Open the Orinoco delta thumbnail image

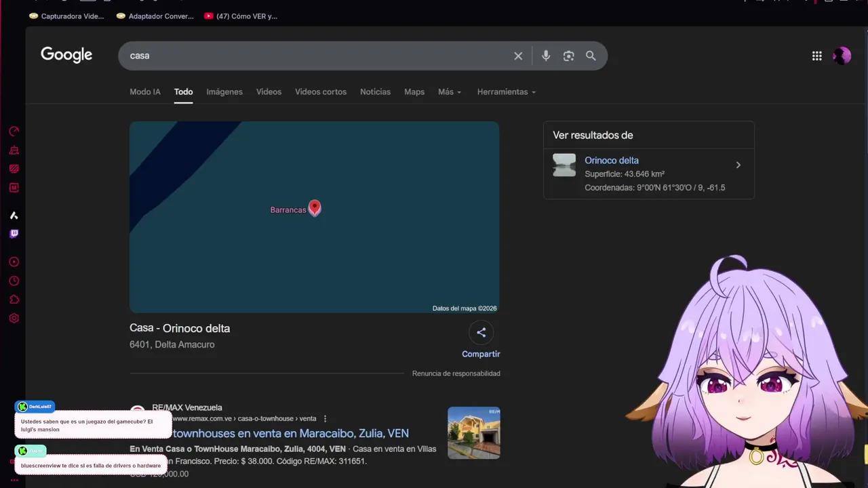click(564, 165)
